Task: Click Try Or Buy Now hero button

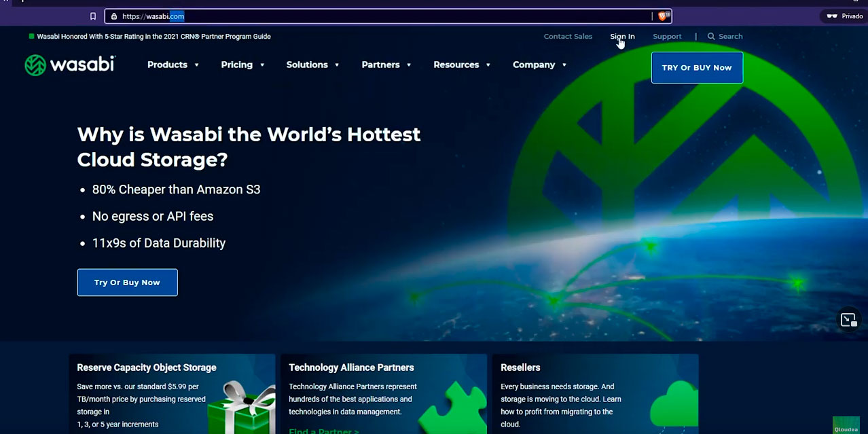Action: pos(127,283)
